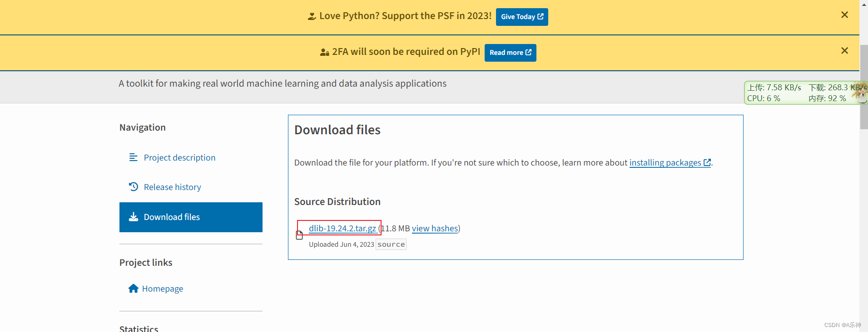Open the view hashes link

tap(435, 229)
